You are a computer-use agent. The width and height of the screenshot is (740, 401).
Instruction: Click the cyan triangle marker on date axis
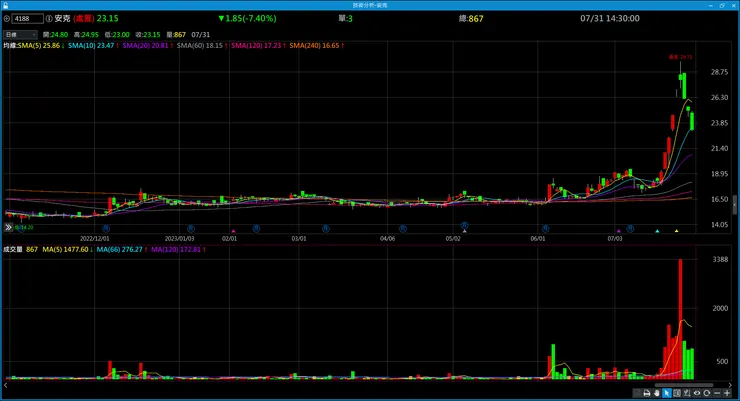click(x=657, y=231)
